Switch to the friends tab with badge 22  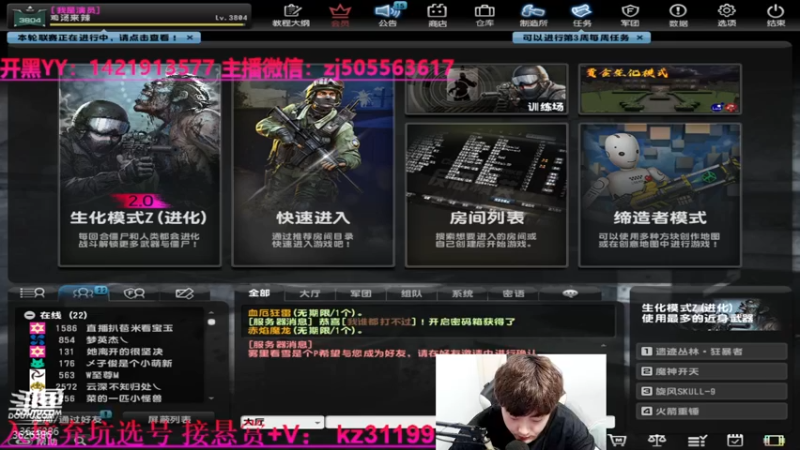tap(84, 293)
